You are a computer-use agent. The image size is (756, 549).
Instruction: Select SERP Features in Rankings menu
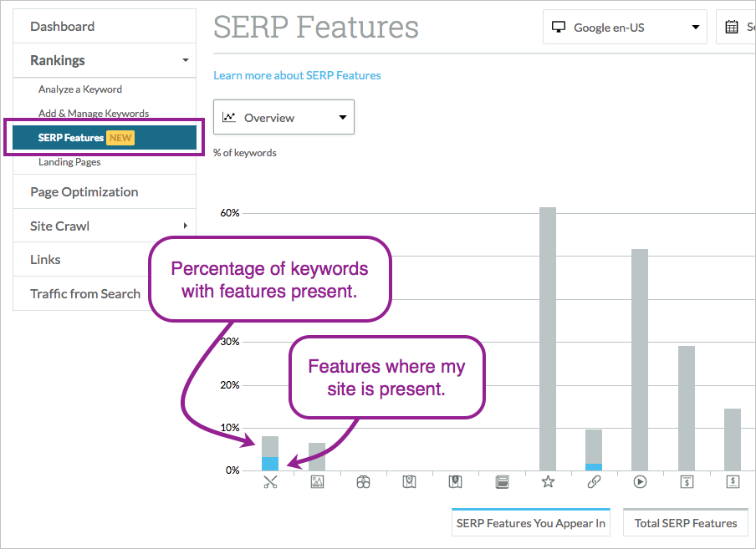[x=71, y=138]
